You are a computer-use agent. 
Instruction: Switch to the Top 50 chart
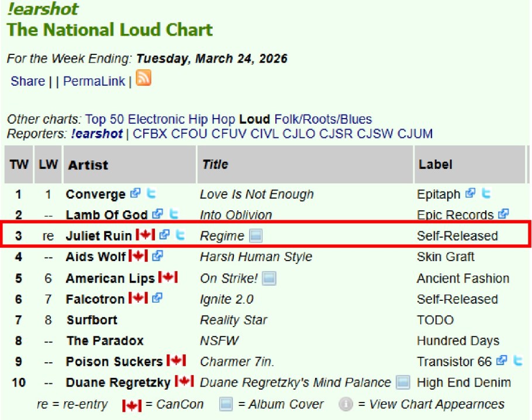[105, 119]
